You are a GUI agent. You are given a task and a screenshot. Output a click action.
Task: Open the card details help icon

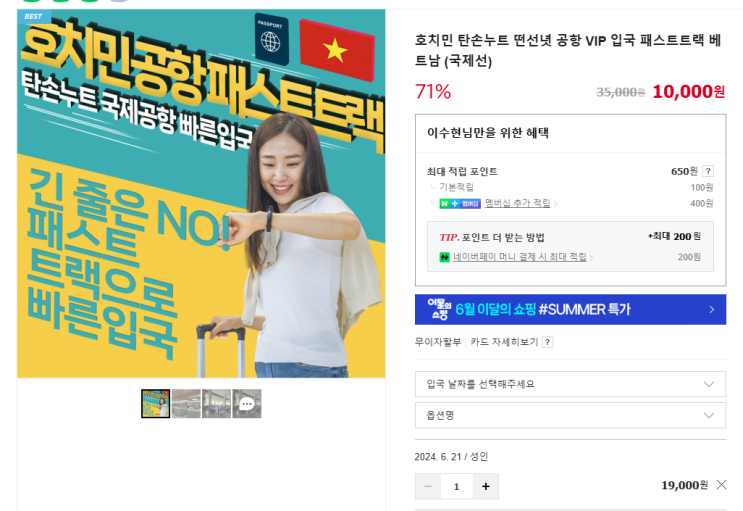[547, 342]
